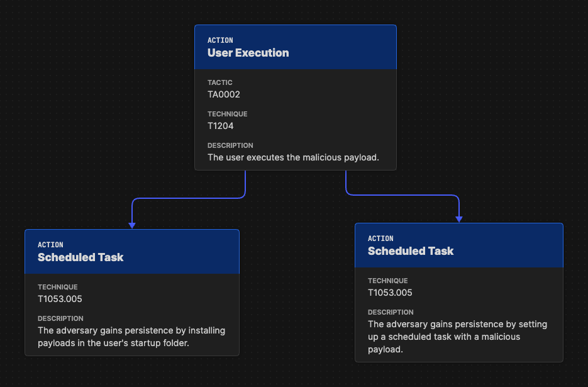Viewport: 588px width, 387px height.
Task: Click T1053.005 on the left node
Action: [60, 299]
